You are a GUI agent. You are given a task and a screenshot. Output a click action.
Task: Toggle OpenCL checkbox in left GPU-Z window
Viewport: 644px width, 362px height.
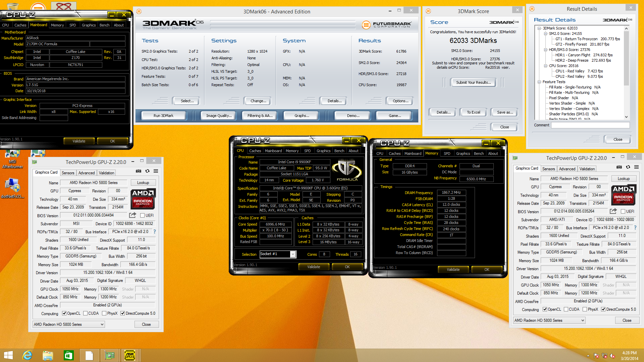pyautogui.click(x=64, y=313)
